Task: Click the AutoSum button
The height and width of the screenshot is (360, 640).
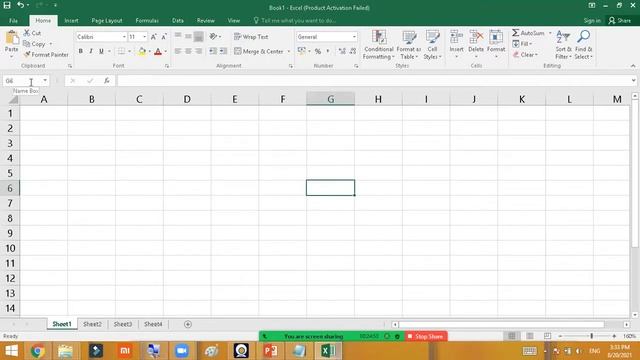Action: (x=529, y=33)
